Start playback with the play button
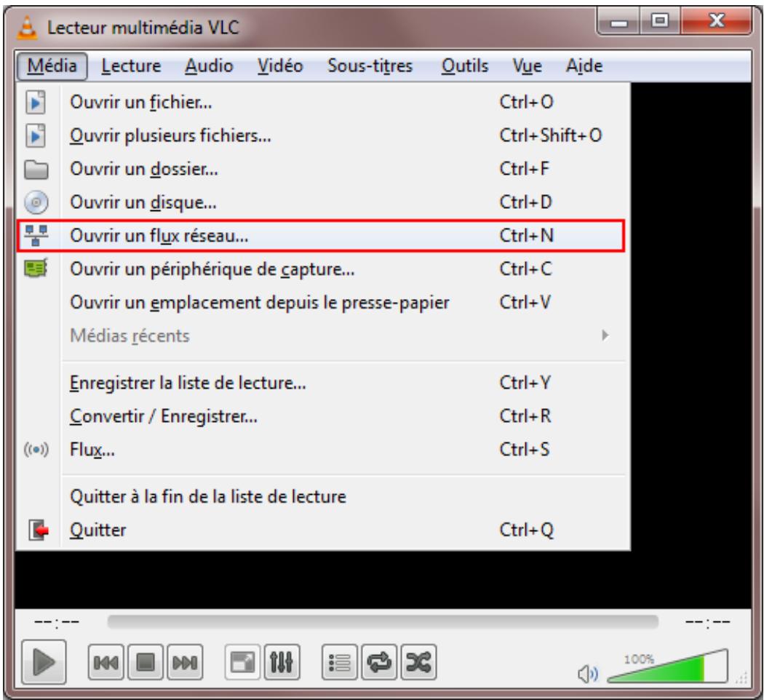The width and height of the screenshot is (764, 700). point(44,662)
